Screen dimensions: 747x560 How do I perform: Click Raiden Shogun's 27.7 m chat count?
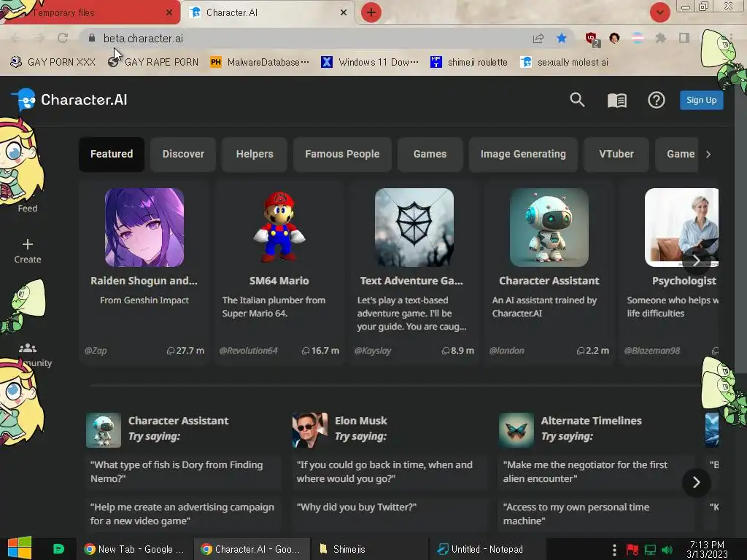185,351
